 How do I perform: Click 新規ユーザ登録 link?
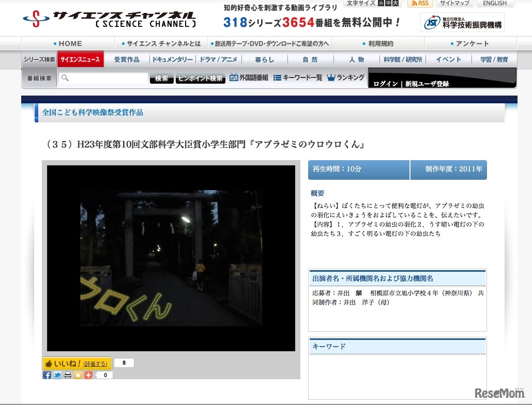pyautogui.click(x=427, y=84)
